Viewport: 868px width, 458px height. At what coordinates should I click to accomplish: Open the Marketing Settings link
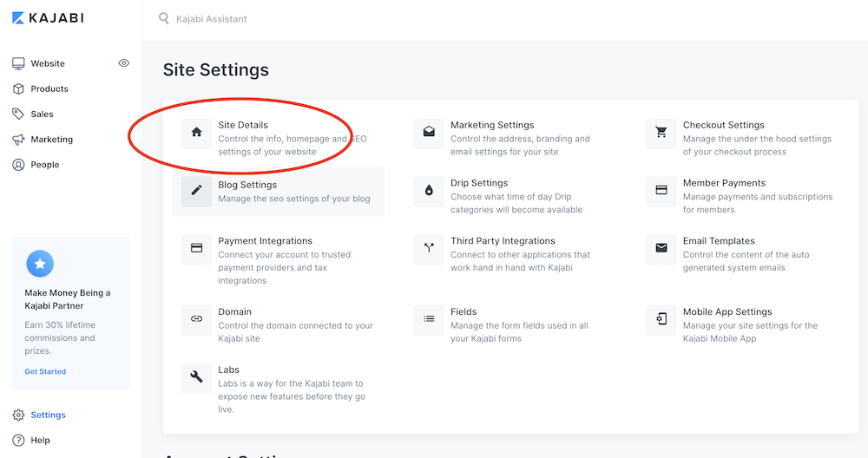pos(492,125)
